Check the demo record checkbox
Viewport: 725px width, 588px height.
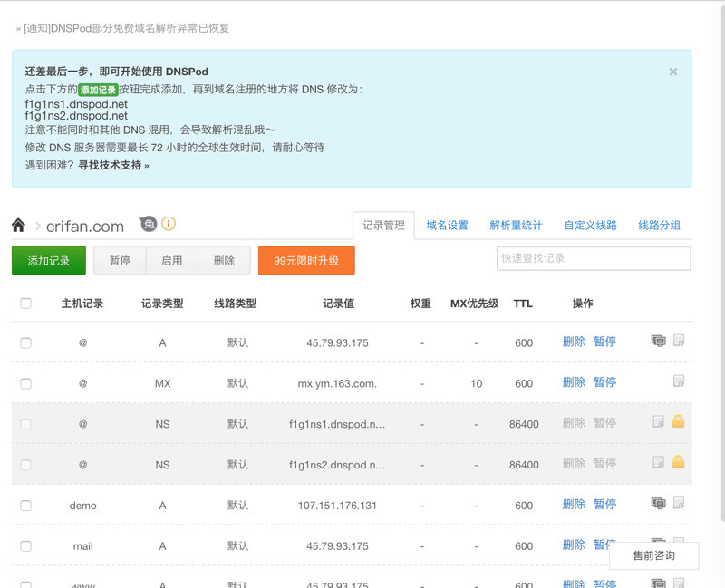click(x=26, y=506)
